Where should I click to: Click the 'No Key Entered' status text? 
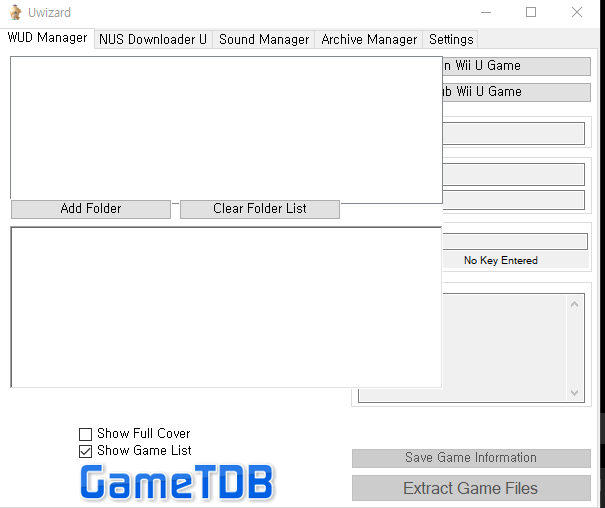pos(500,261)
